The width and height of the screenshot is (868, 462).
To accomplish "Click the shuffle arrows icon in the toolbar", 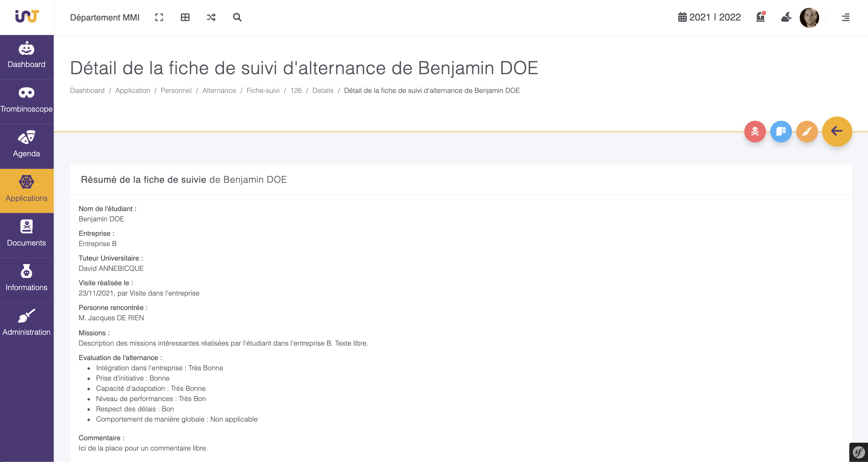I will pos(211,17).
